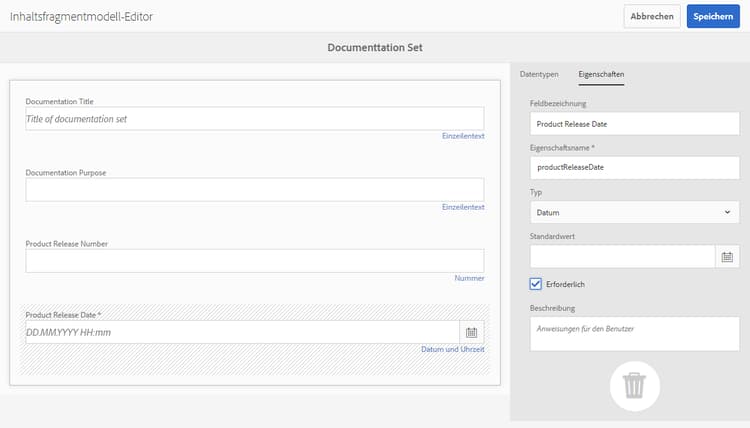The height and width of the screenshot is (428, 750).
Task: Select the Eigenschaften tab
Action: (601, 75)
